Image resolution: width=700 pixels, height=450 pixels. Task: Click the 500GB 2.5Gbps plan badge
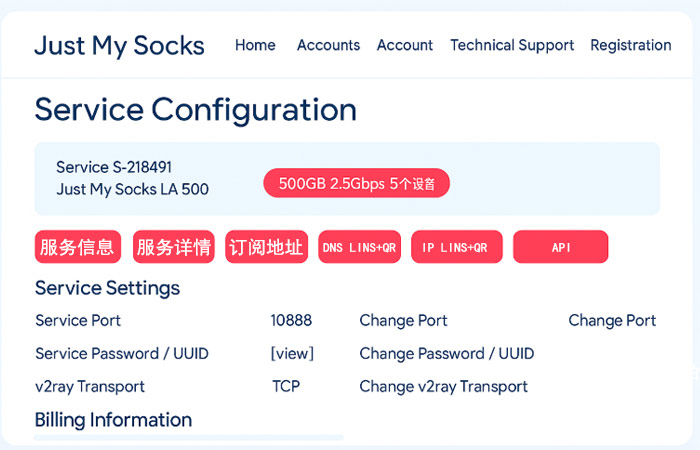coord(357,184)
